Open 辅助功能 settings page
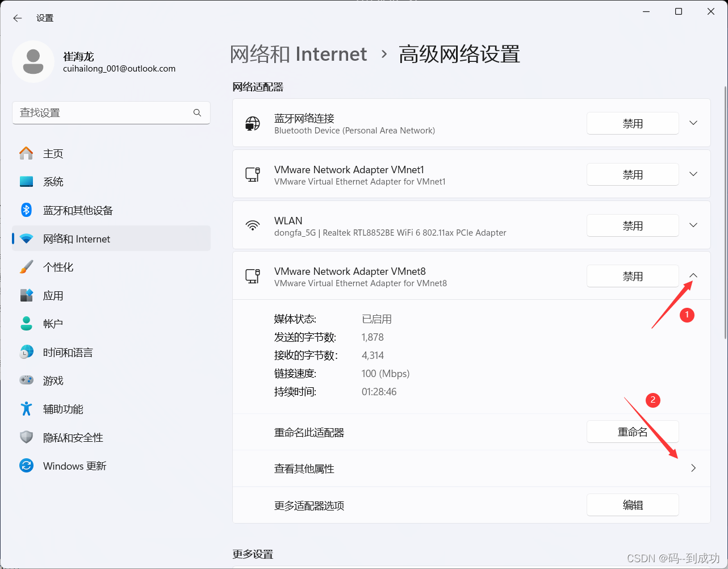 (x=111, y=409)
